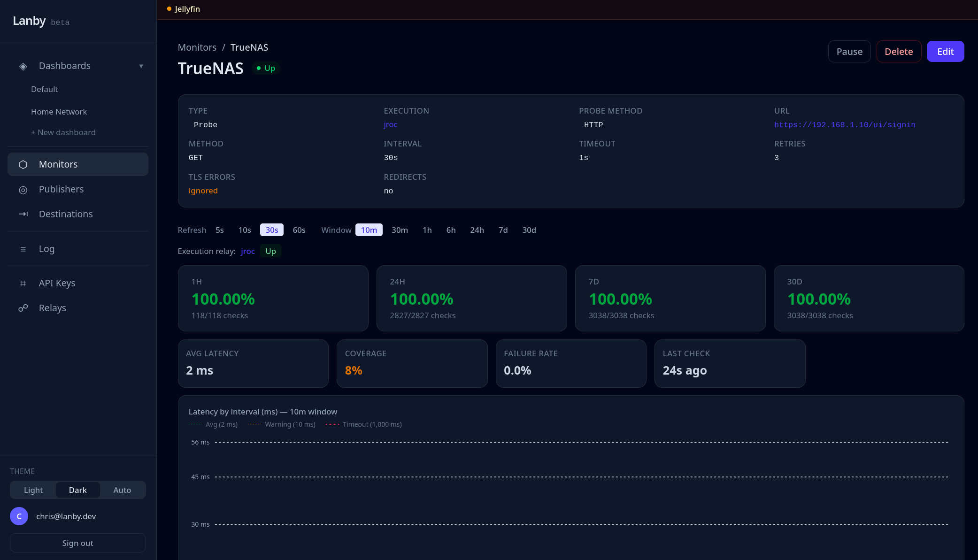Click the user avatar with letter C
978x560 pixels.
pyautogui.click(x=19, y=516)
